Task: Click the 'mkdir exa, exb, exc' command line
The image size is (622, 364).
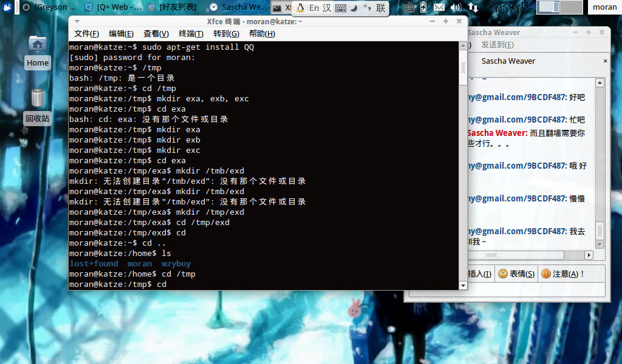Action: point(159,99)
